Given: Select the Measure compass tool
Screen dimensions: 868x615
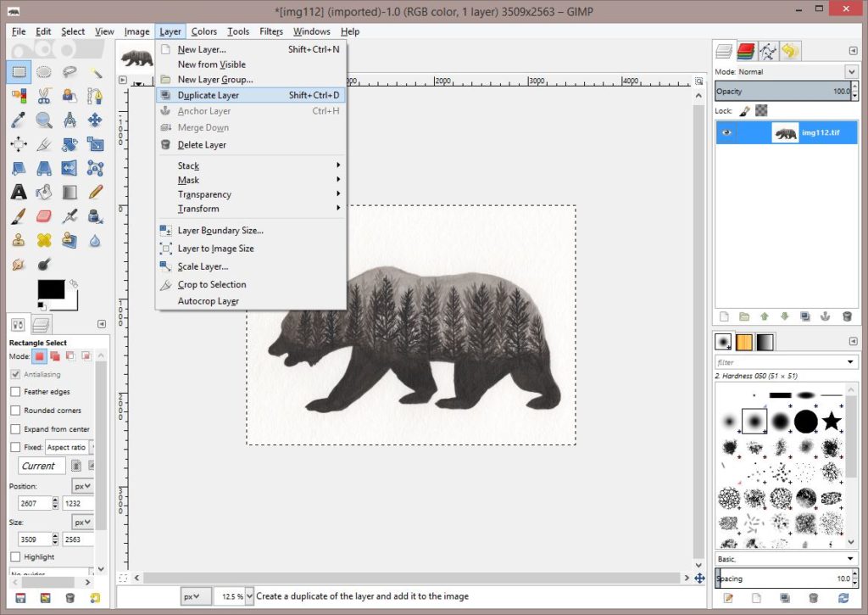Looking at the screenshot, I should click(70, 120).
